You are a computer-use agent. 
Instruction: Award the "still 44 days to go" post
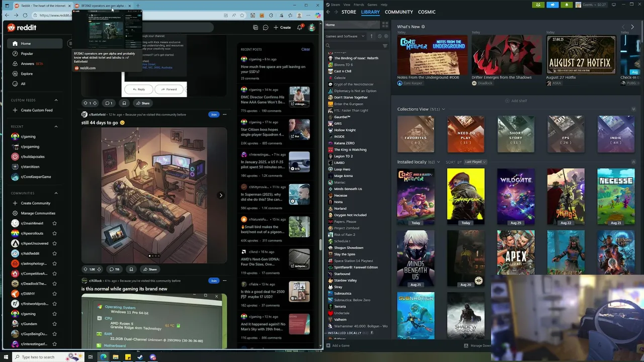[131, 269]
